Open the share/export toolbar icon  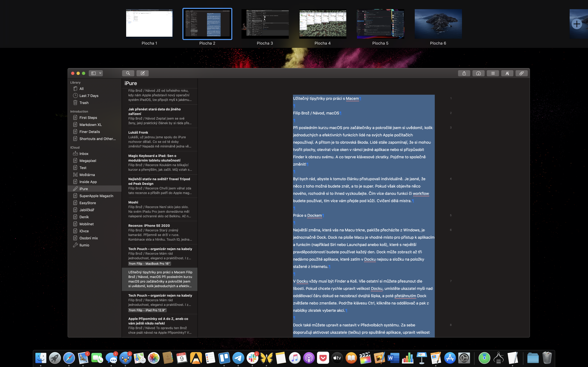464,73
